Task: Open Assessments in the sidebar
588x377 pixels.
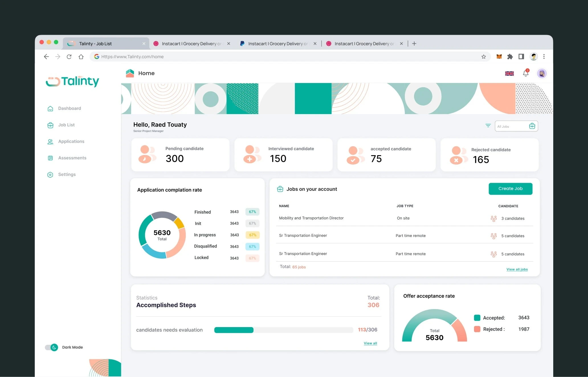Action: coord(67,158)
